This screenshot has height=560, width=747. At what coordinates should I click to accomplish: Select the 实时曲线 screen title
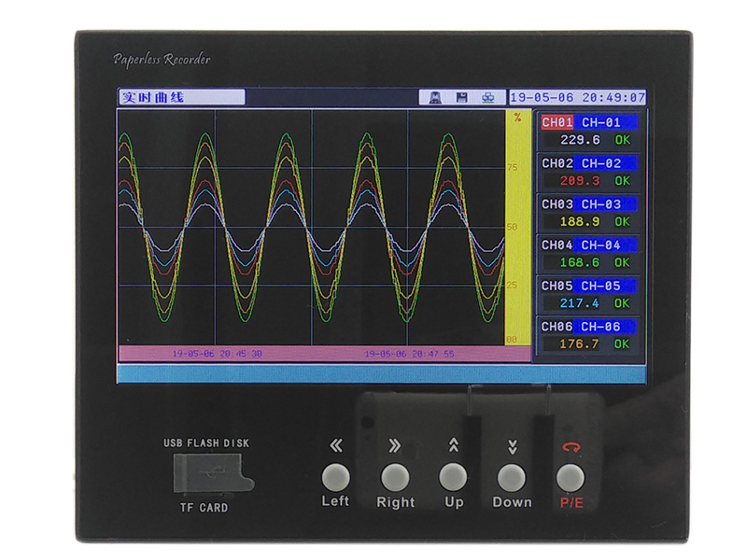152,98
